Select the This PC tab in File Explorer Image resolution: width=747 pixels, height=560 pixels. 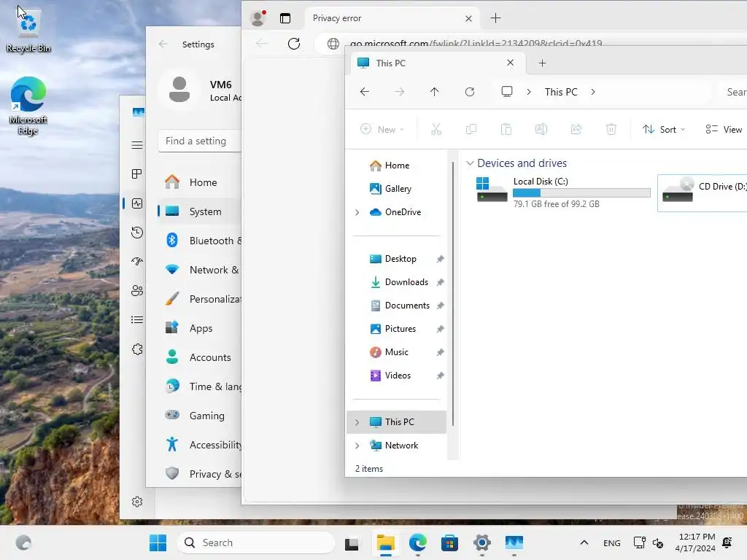(438, 63)
